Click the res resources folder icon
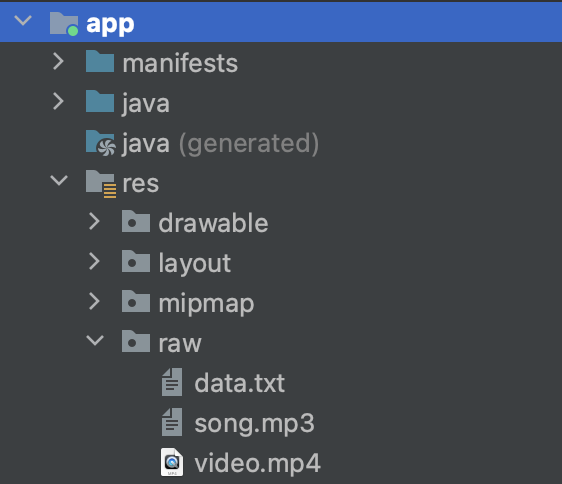562x484 pixels. (x=101, y=184)
